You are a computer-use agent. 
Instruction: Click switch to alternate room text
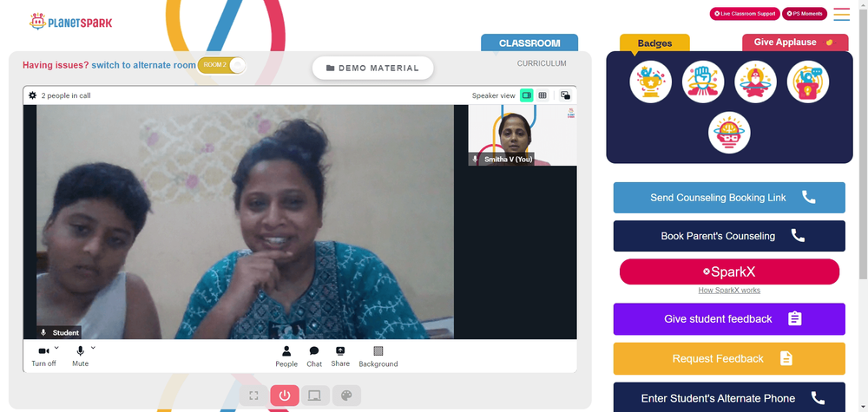pos(143,65)
